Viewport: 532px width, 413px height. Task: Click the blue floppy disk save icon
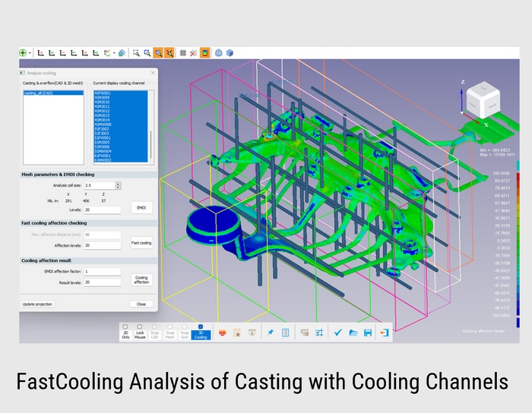click(368, 333)
